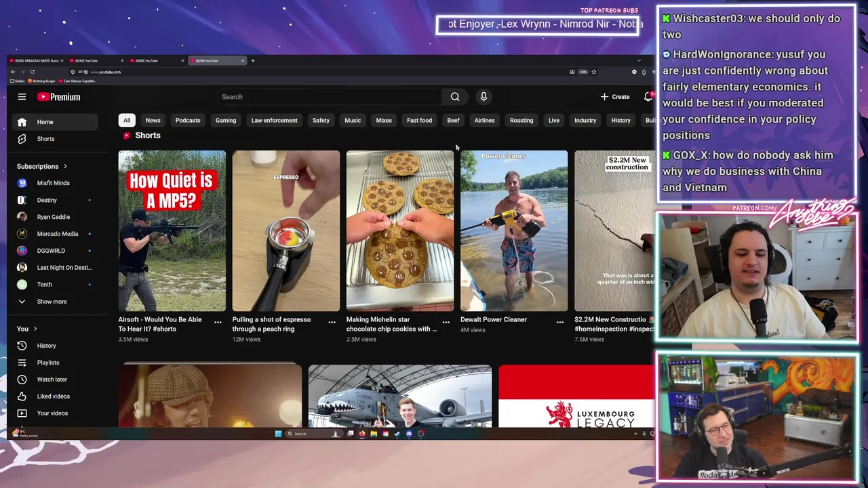Open the A-10 warplane video thumbnail
This screenshot has height=488, width=868.
[400, 396]
